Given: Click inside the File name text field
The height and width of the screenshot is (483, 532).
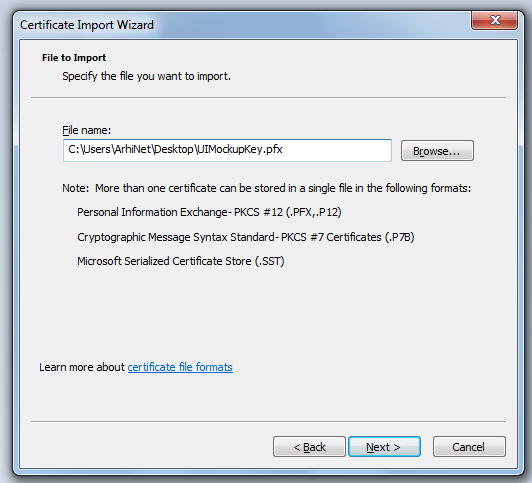Looking at the screenshot, I should [x=227, y=150].
